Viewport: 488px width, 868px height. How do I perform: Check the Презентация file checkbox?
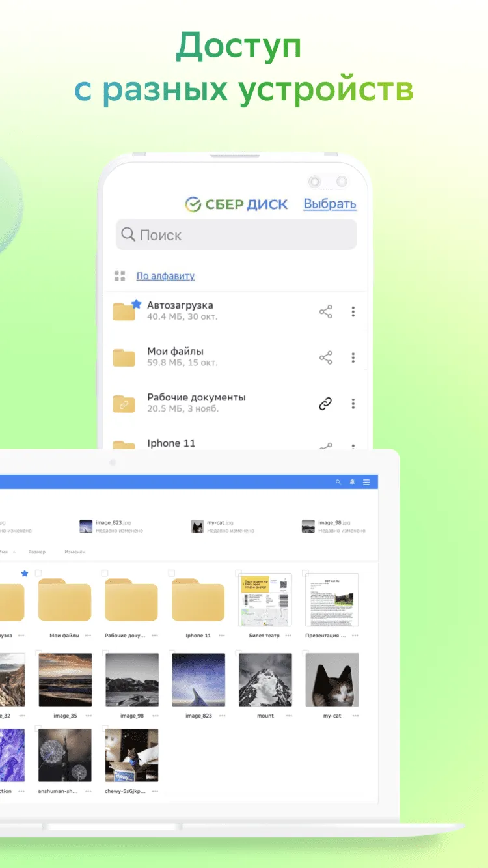(x=306, y=573)
